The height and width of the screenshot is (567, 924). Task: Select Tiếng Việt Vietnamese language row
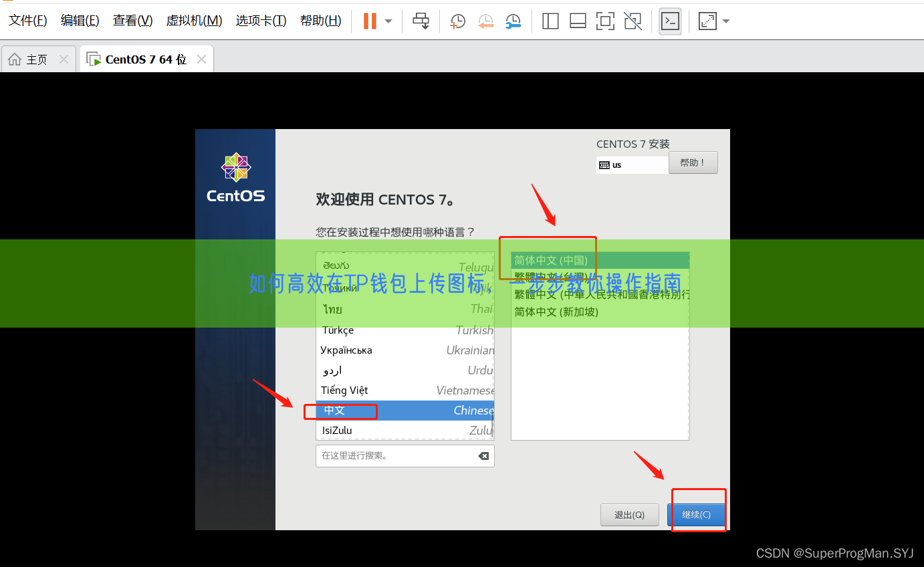point(405,390)
